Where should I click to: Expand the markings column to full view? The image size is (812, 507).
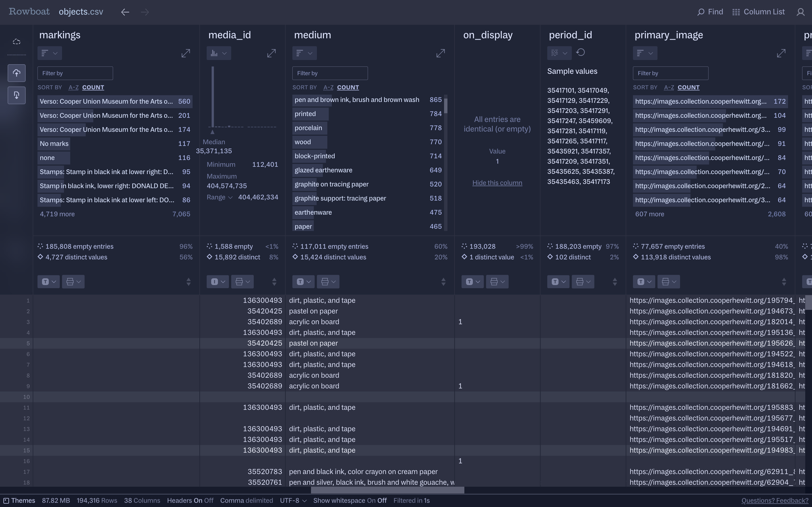point(186,53)
